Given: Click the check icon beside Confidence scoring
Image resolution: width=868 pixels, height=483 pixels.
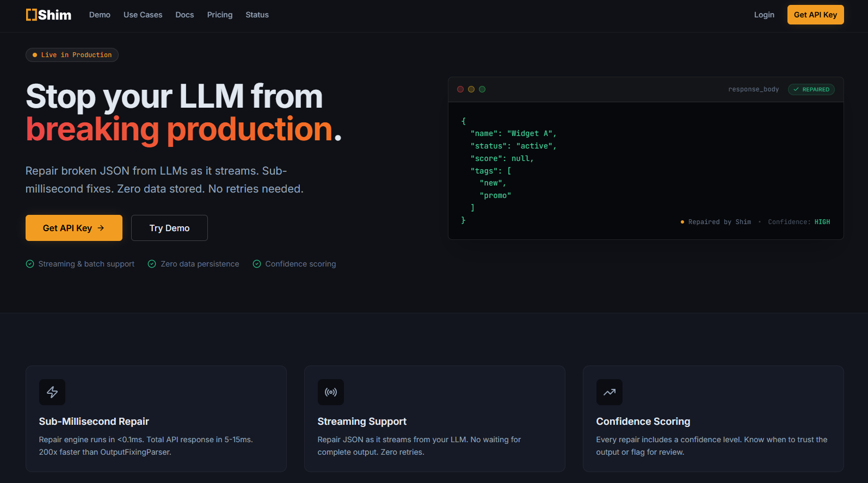Looking at the screenshot, I should pyautogui.click(x=257, y=264).
